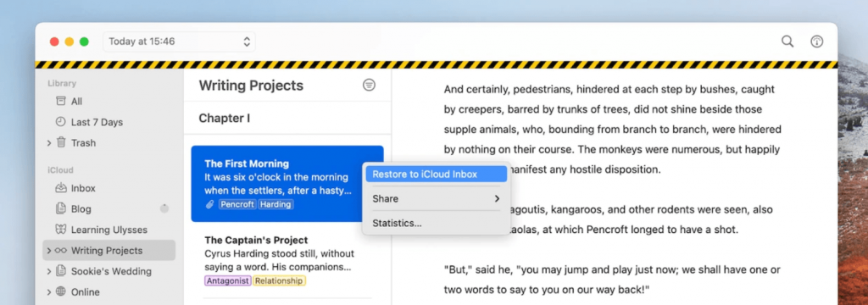Click the Pencroft keyword tag
The height and width of the screenshot is (305, 868).
tap(237, 204)
